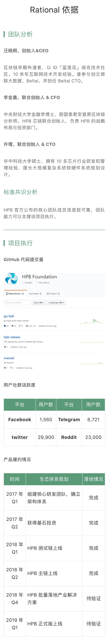Click the 获得基石投资 table cell
Viewport: 109px width, 644px height.
pos(54,523)
